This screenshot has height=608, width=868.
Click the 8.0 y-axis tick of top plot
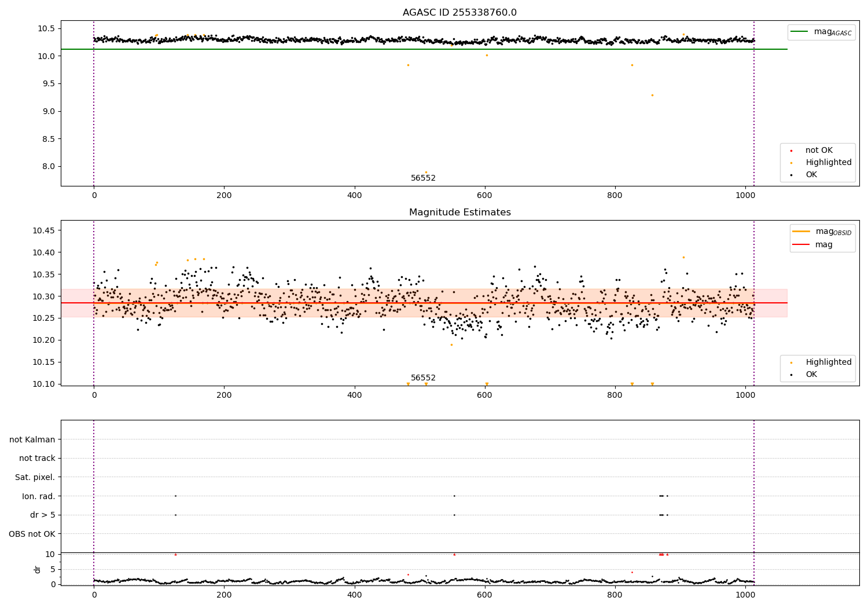pos(49,167)
